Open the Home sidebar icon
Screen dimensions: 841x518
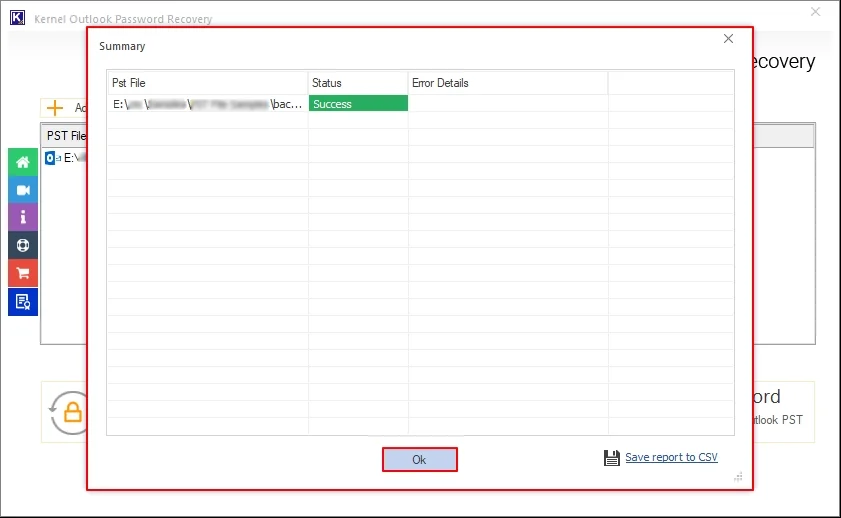coord(23,162)
